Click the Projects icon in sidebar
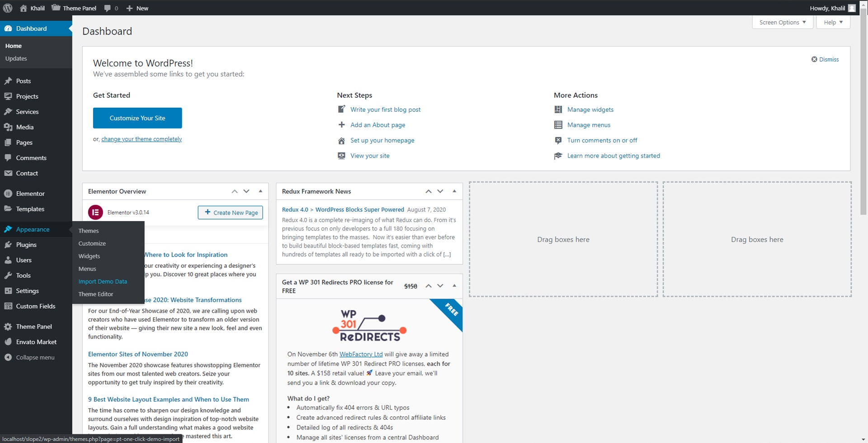The height and width of the screenshot is (443, 868). click(8, 96)
